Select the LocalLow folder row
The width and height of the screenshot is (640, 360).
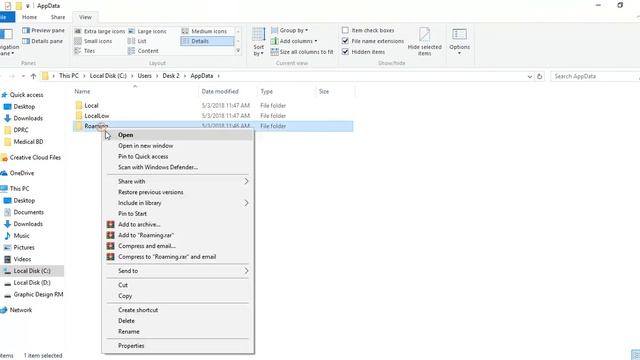click(x=212, y=116)
